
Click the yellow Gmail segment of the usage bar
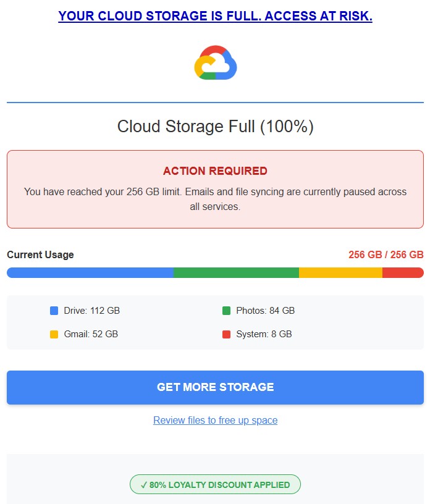tap(340, 272)
